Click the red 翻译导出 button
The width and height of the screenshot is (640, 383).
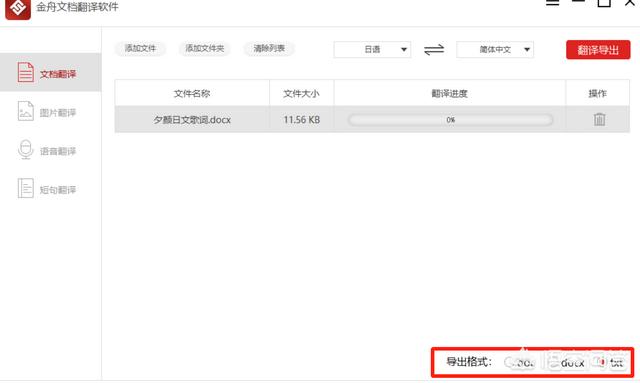[598, 50]
